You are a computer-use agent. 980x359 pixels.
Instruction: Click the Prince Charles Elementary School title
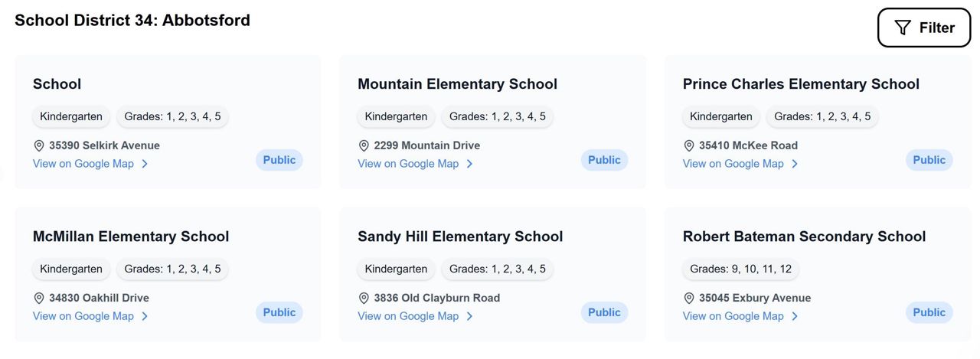(801, 84)
